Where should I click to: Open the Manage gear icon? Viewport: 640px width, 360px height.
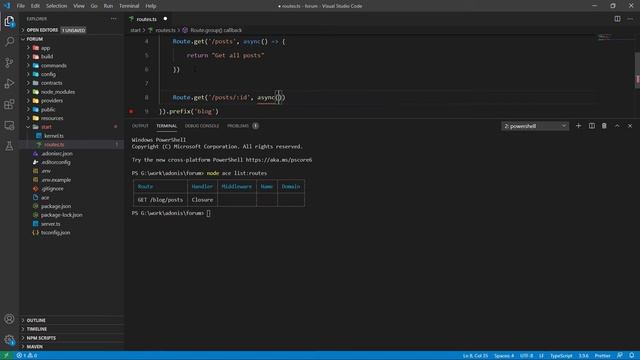click(x=9, y=340)
